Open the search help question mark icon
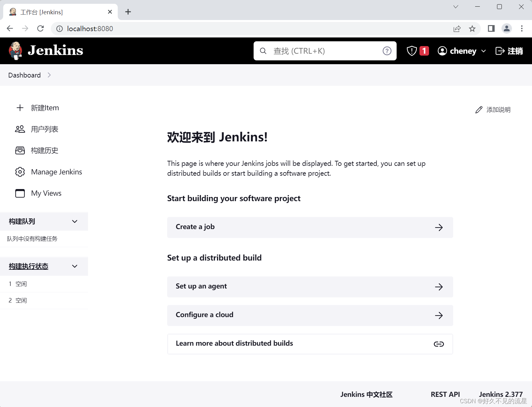 pos(387,51)
